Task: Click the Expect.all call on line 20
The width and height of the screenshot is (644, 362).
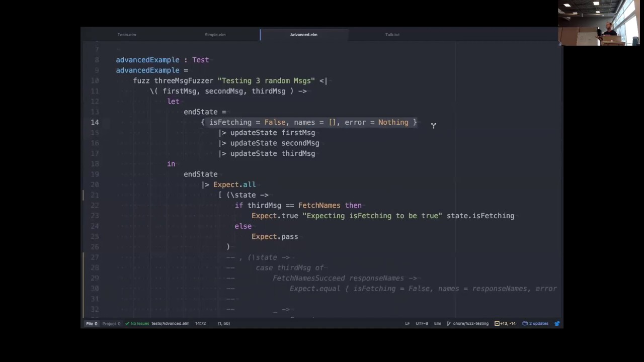Action: click(x=234, y=185)
